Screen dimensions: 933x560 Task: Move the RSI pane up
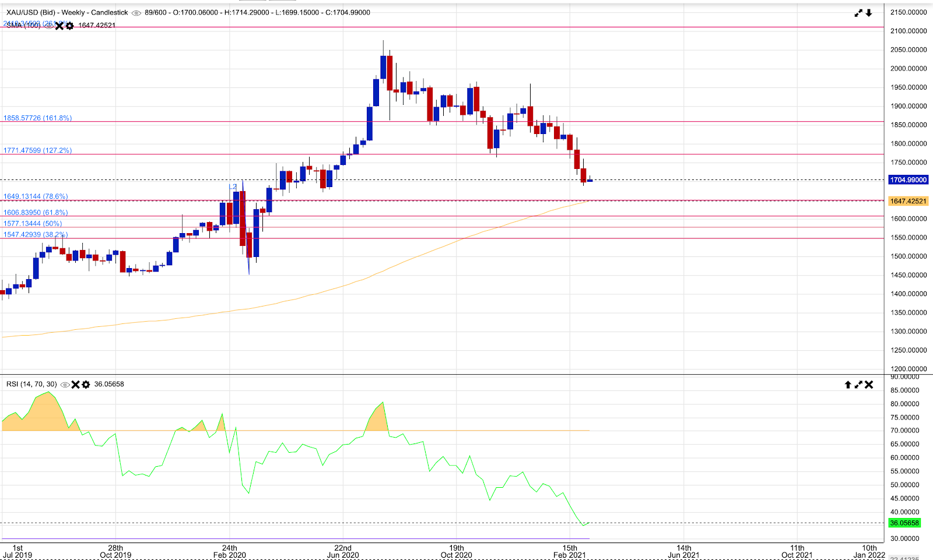(x=848, y=385)
